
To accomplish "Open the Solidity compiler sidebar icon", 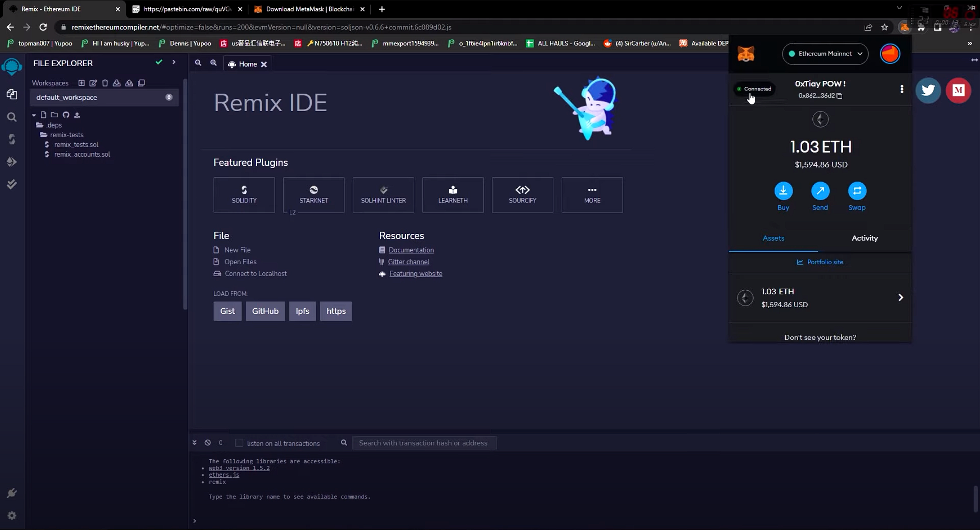I will click(12, 139).
